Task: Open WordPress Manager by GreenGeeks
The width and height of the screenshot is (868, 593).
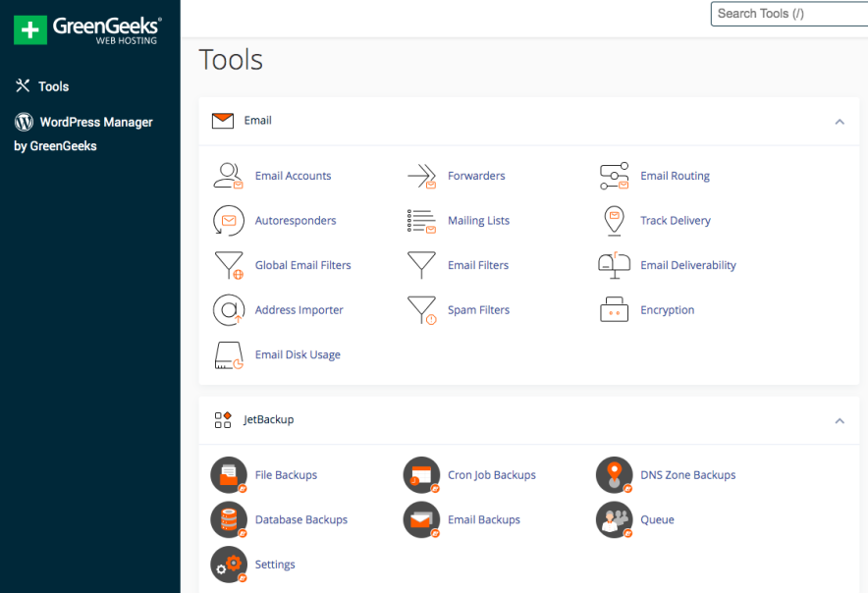Action: [x=96, y=122]
